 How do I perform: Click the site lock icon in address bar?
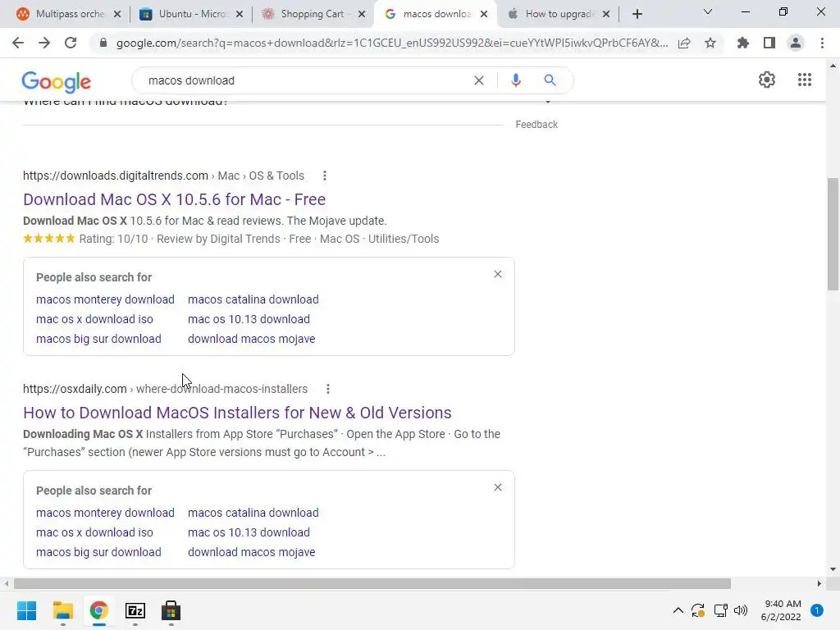(103, 43)
